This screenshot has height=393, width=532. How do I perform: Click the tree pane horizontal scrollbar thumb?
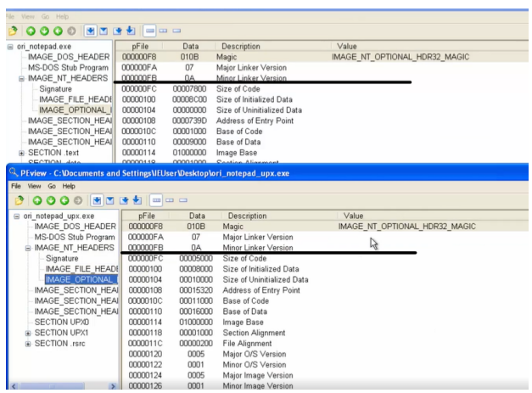point(52,386)
